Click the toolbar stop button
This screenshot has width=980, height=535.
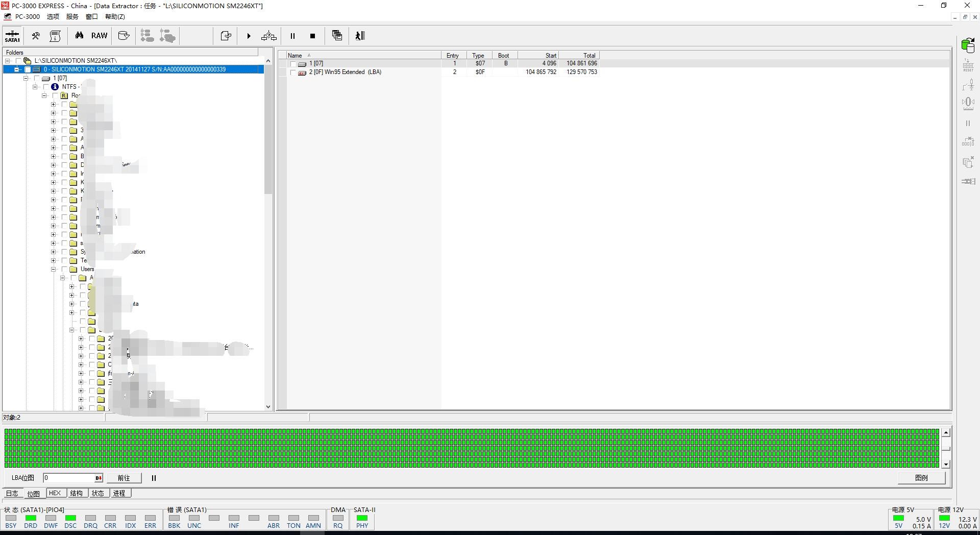pos(312,36)
